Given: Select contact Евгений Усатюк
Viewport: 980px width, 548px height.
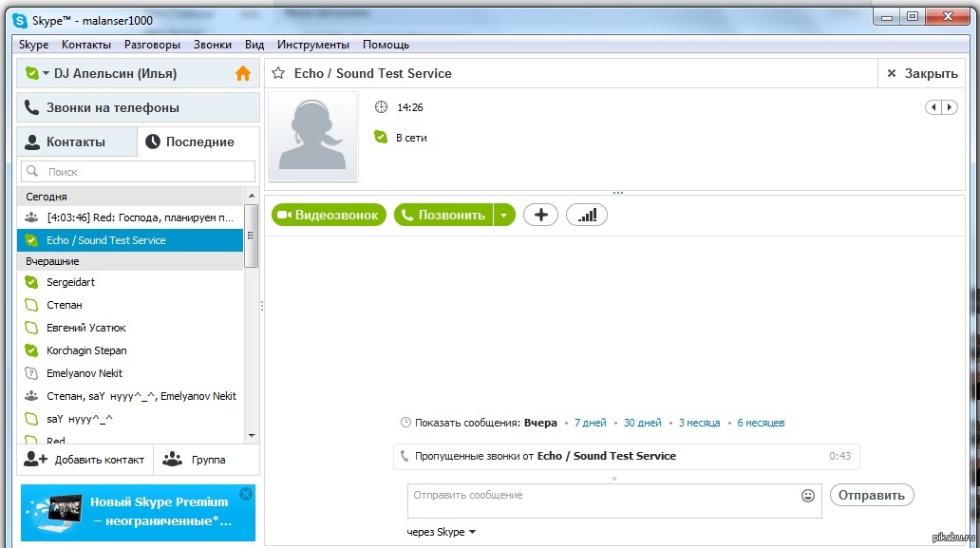Looking at the screenshot, I should coord(130,328).
